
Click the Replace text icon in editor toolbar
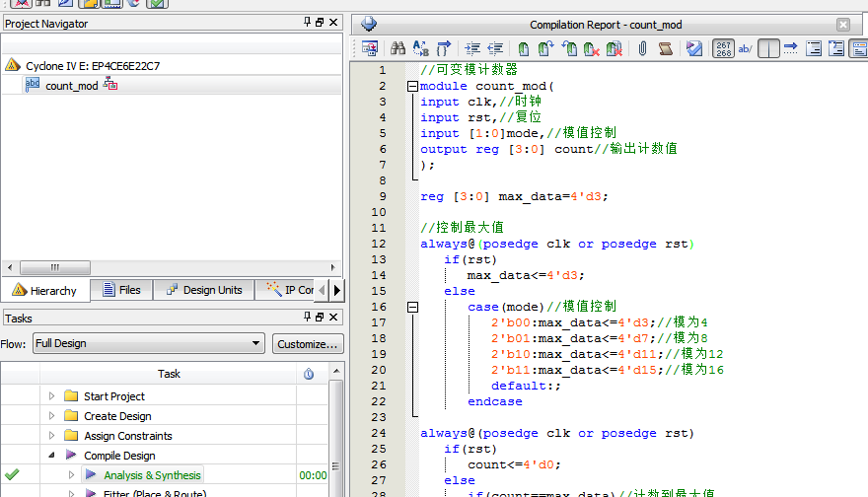point(420,48)
